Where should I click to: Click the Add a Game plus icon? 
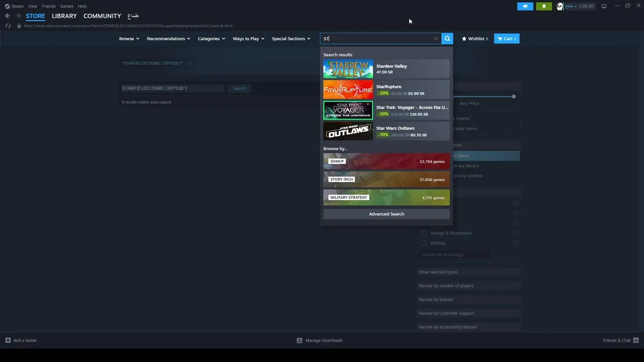tap(8, 340)
